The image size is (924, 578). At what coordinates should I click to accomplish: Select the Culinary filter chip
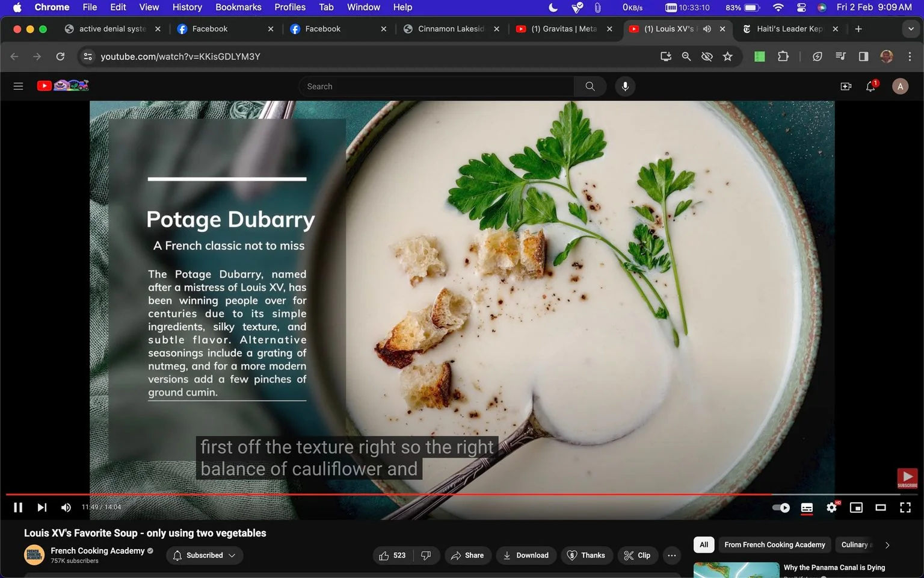pos(855,544)
